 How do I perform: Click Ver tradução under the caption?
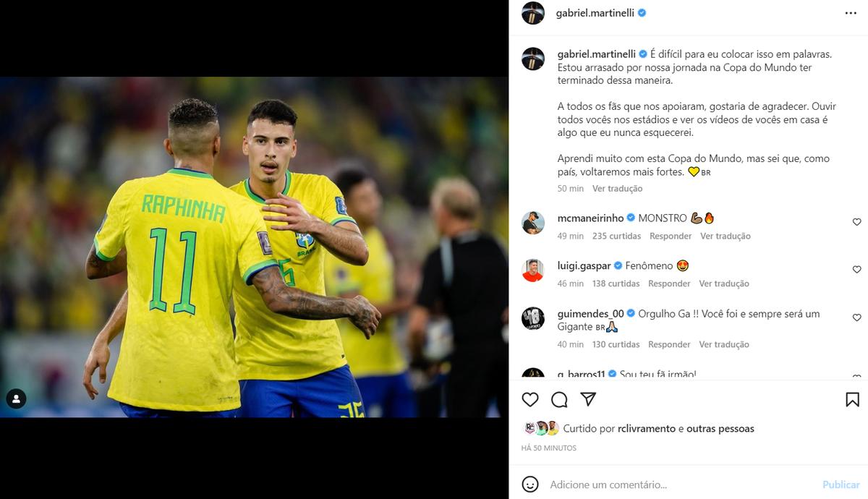(617, 189)
